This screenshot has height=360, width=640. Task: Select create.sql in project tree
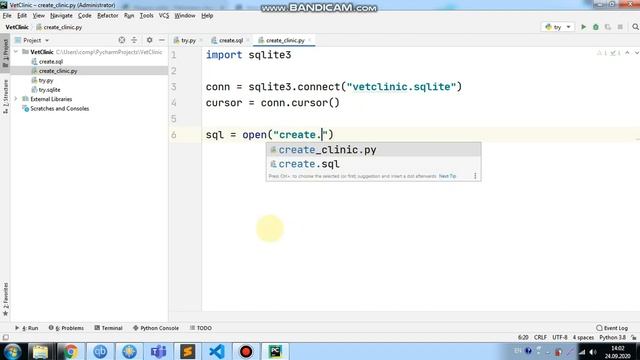point(51,61)
